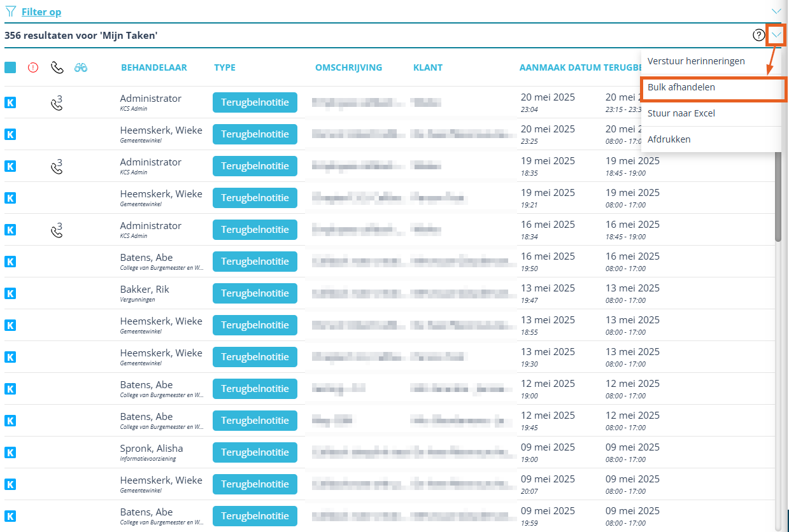Click the K icon of the Batens 19:59 row

(x=10, y=516)
